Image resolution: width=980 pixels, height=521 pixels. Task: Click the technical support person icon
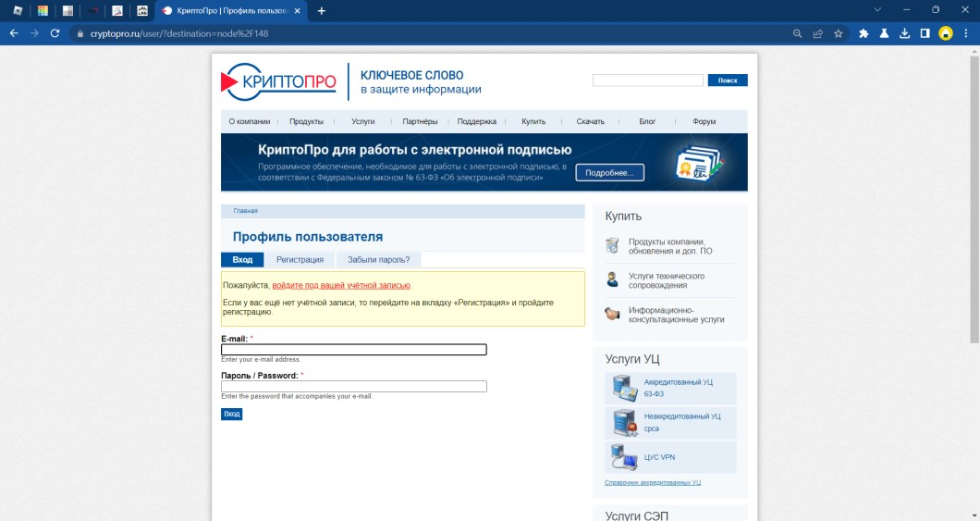point(612,279)
